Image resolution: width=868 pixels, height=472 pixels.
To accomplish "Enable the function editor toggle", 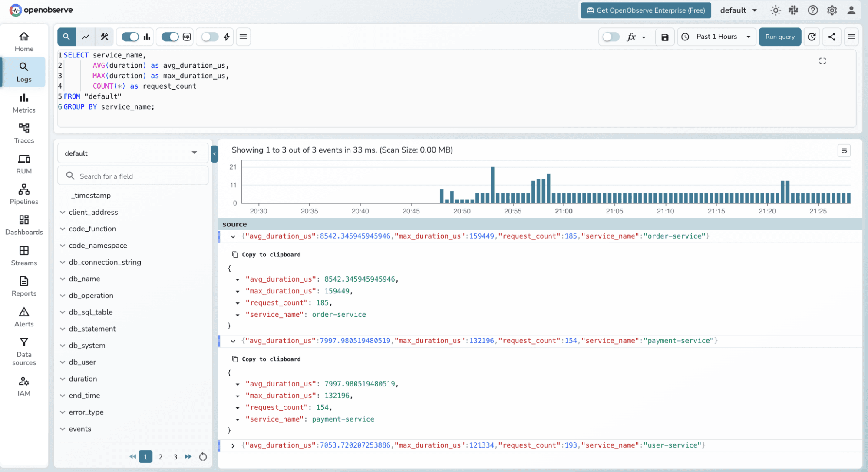I will [611, 37].
